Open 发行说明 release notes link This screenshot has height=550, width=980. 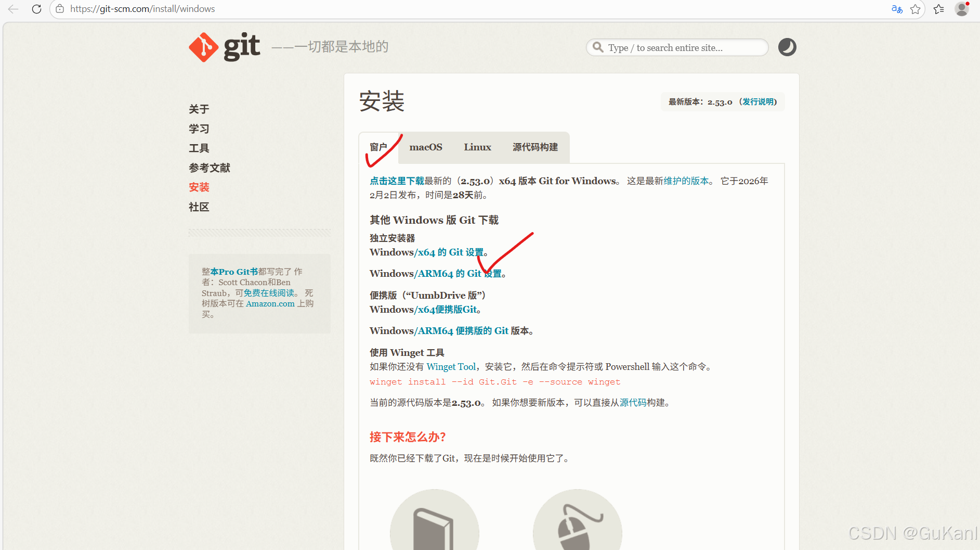coord(759,101)
